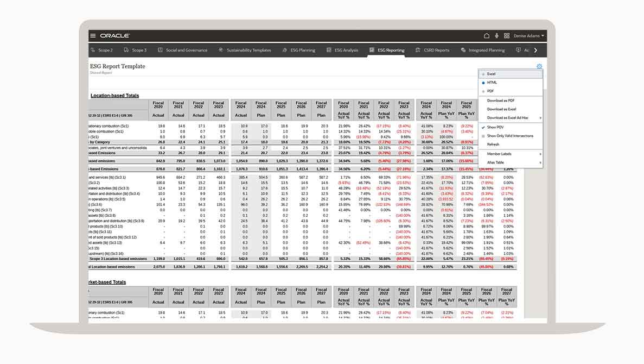Expand the Alias Table submenu
Screen dimensions: 644x364
coord(510,162)
